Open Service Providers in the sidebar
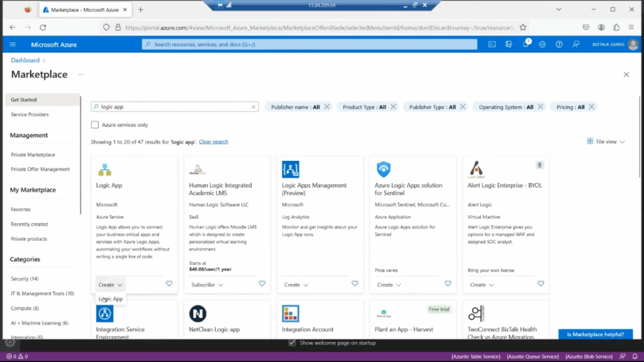 click(x=30, y=114)
